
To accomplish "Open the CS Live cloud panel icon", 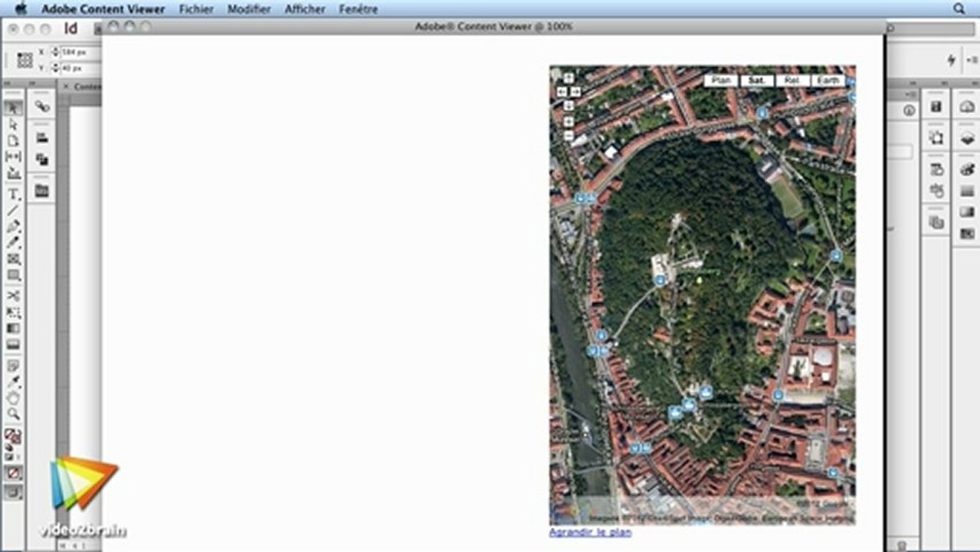I will coord(967,107).
